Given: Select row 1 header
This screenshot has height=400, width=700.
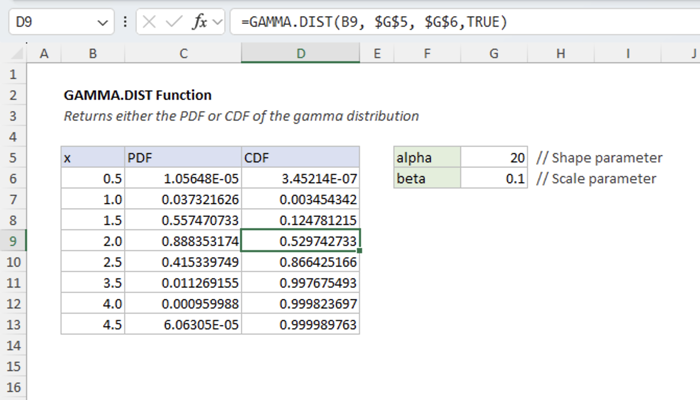Looking at the screenshot, I should [x=13, y=74].
